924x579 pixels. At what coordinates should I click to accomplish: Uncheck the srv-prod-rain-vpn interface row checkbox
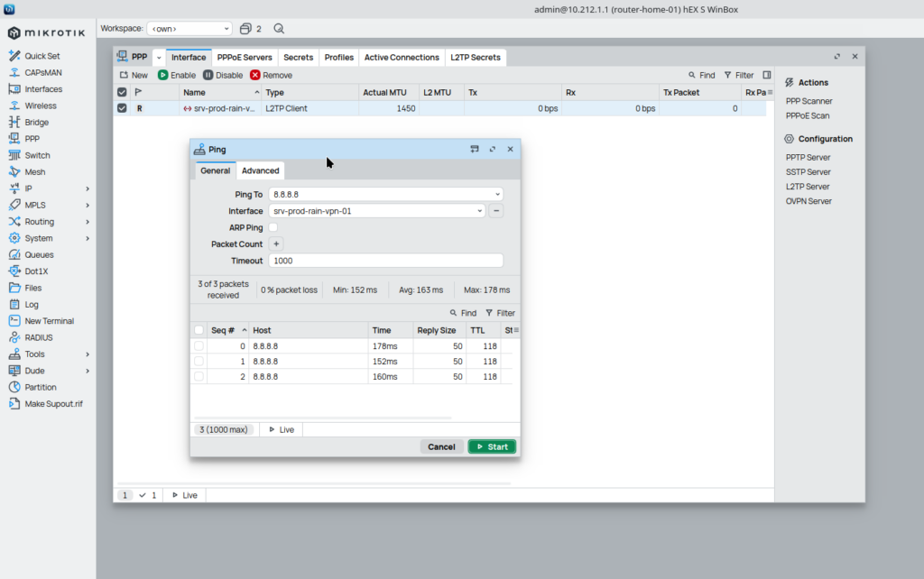(122, 108)
